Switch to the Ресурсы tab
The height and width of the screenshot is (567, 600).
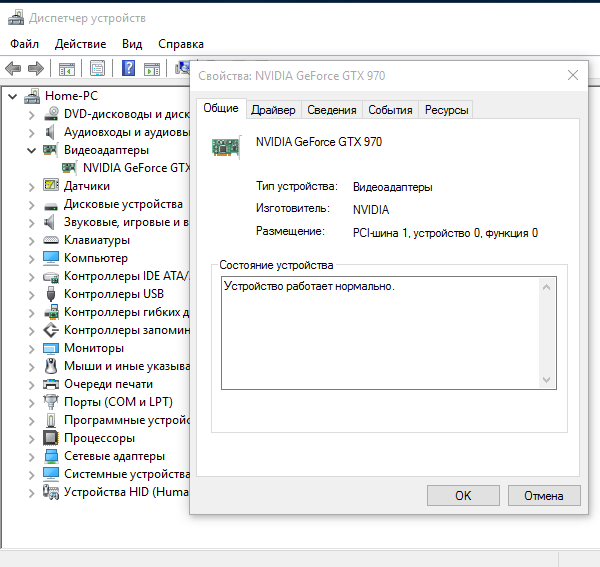(446, 110)
